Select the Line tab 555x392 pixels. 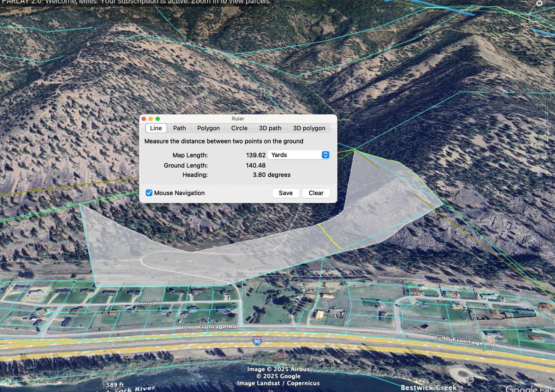(156, 128)
